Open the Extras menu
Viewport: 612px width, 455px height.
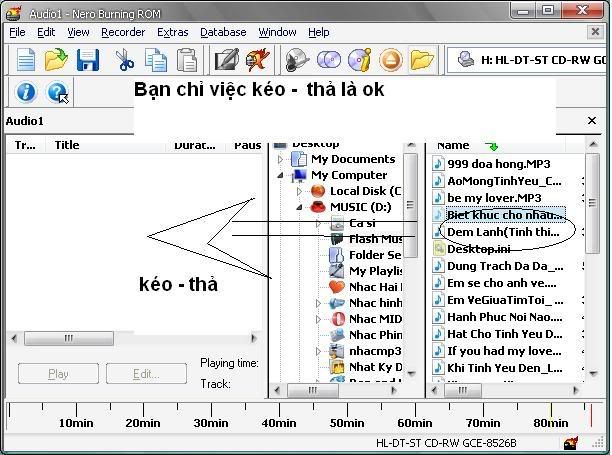click(x=173, y=32)
